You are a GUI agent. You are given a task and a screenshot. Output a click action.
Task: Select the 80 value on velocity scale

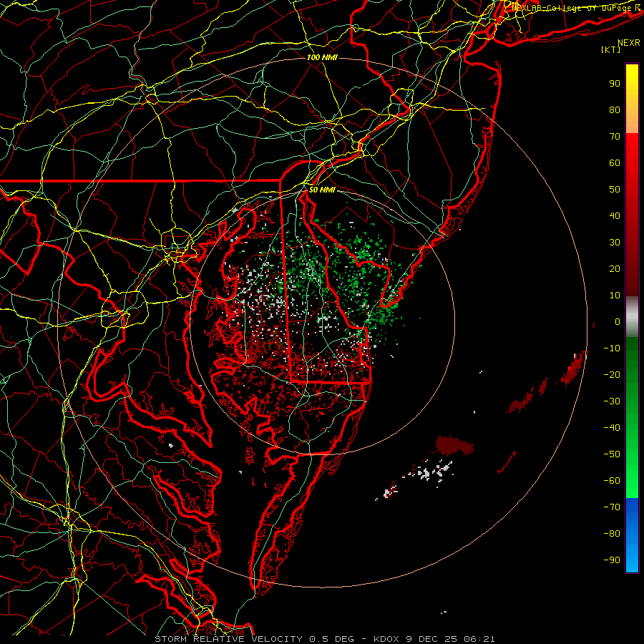click(x=615, y=109)
